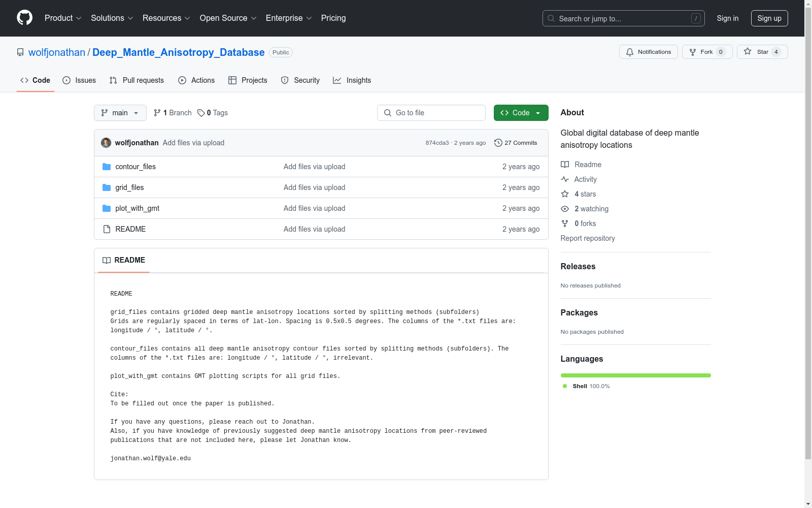Image resolution: width=812 pixels, height=508 pixels.
Task: Open the 874cda3 commit hash
Action: click(437, 143)
